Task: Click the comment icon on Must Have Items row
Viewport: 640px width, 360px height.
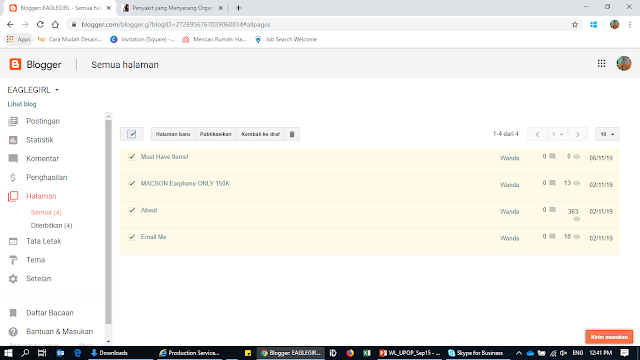Action: (552, 156)
